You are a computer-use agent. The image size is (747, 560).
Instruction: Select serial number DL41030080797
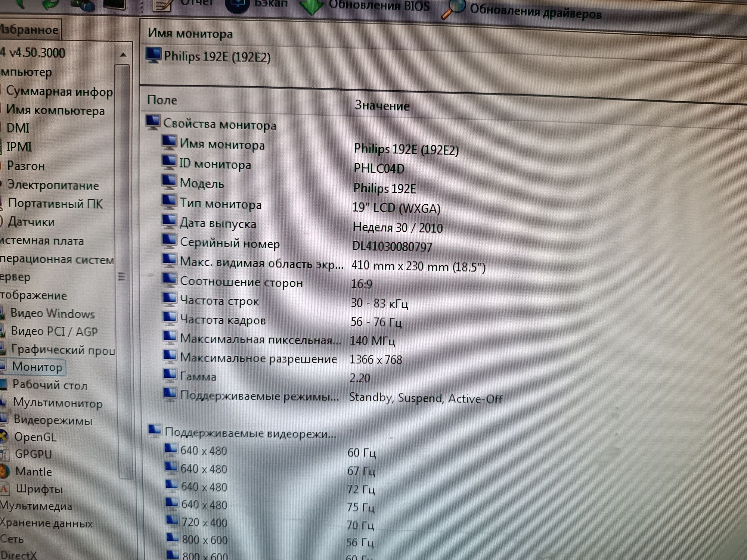[392, 246]
